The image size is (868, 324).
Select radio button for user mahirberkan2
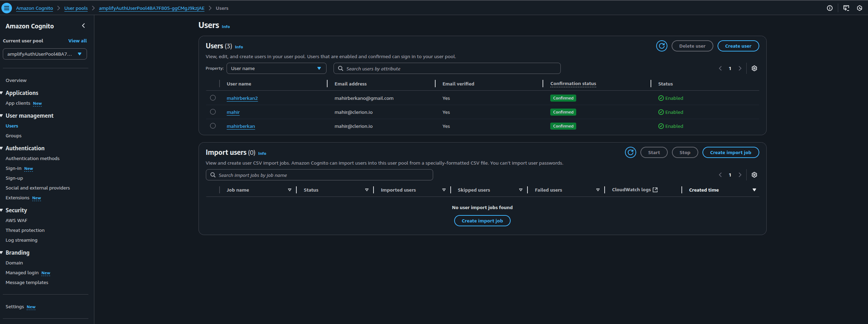213,98
